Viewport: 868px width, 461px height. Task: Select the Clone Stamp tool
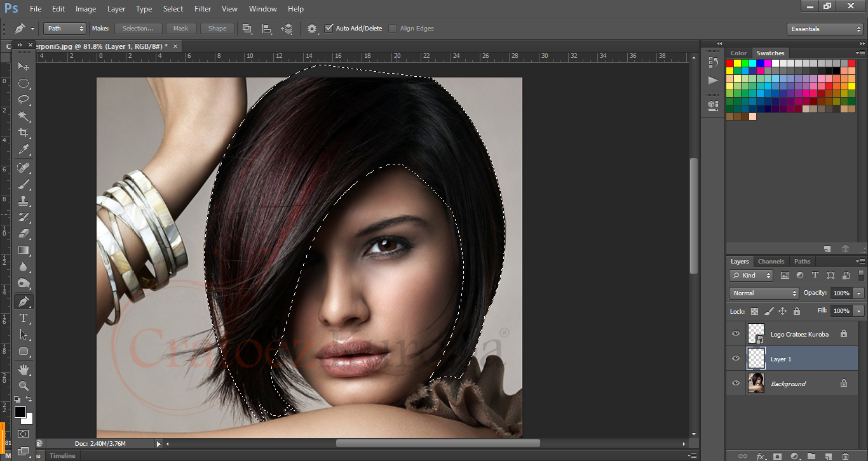pyautogui.click(x=24, y=201)
